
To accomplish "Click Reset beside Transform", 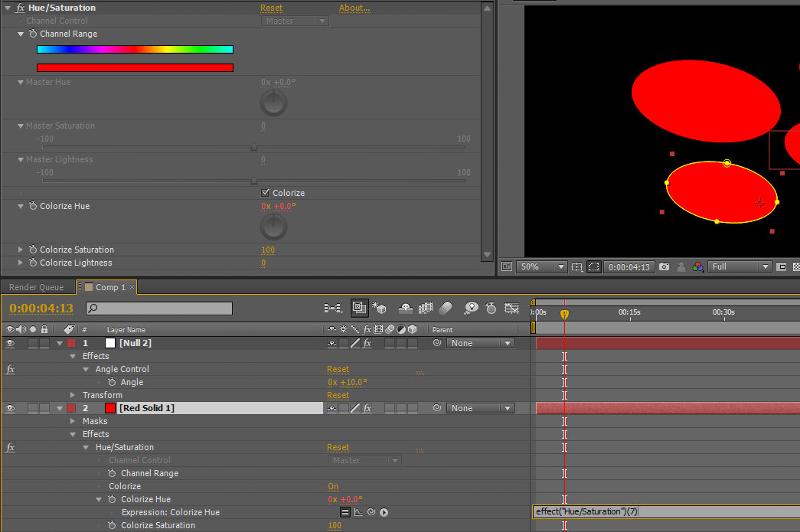I will coord(338,395).
